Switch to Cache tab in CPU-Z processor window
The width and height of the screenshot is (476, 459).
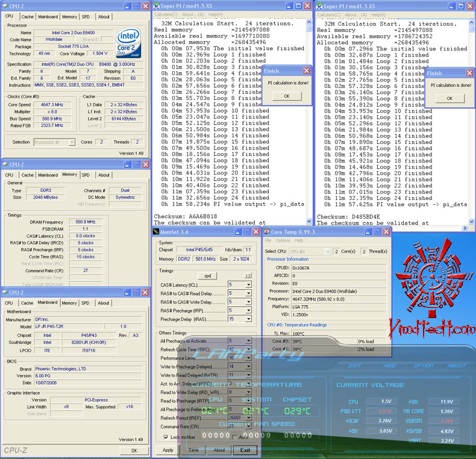(x=27, y=17)
